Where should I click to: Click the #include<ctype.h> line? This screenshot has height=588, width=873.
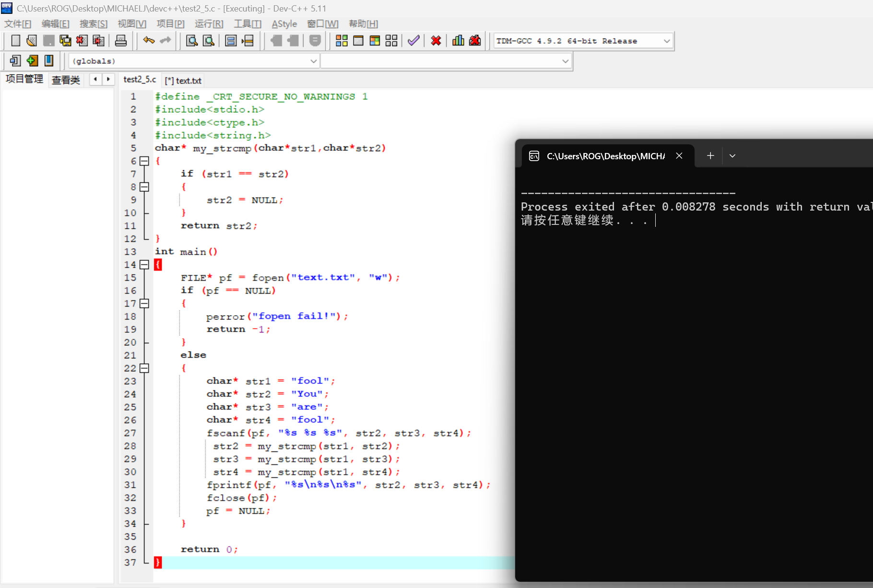(210, 122)
